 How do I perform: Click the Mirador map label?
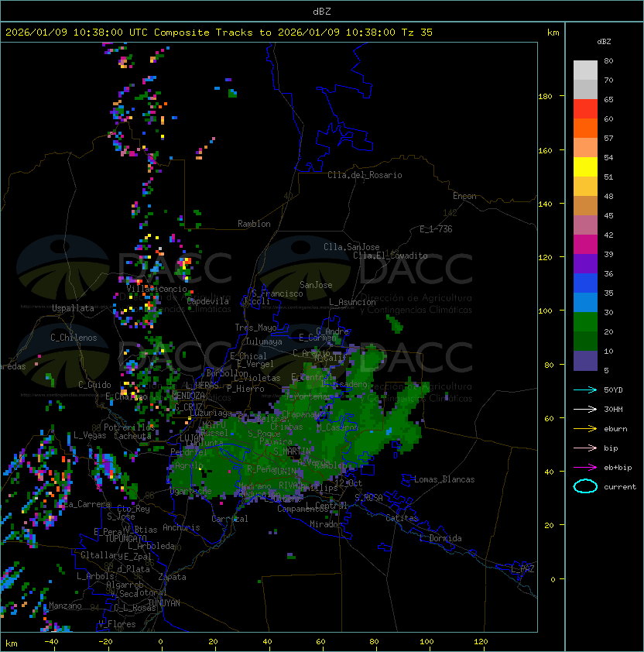[326, 524]
